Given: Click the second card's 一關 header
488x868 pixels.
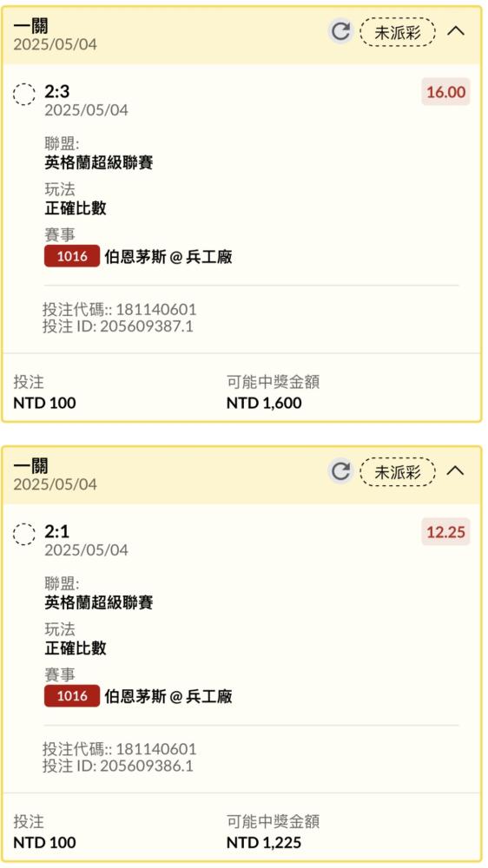Looking at the screenshot, I should pyautogui.click(x=31, y=465).
